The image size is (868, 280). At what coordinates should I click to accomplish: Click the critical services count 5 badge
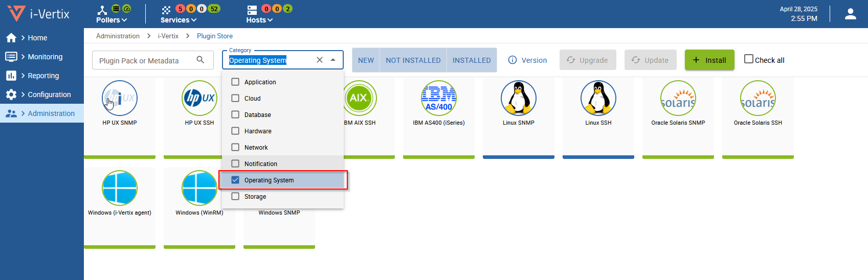(x=180, y=9)
